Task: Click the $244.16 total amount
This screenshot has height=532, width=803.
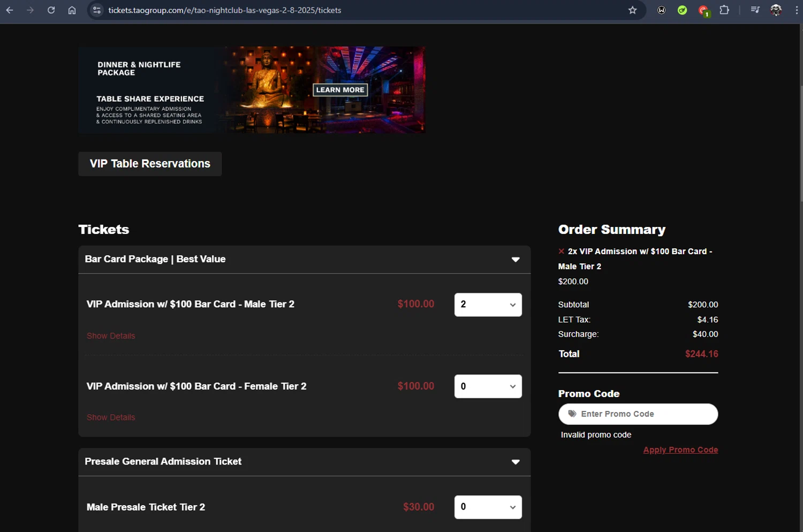Action: coord(701,354)
